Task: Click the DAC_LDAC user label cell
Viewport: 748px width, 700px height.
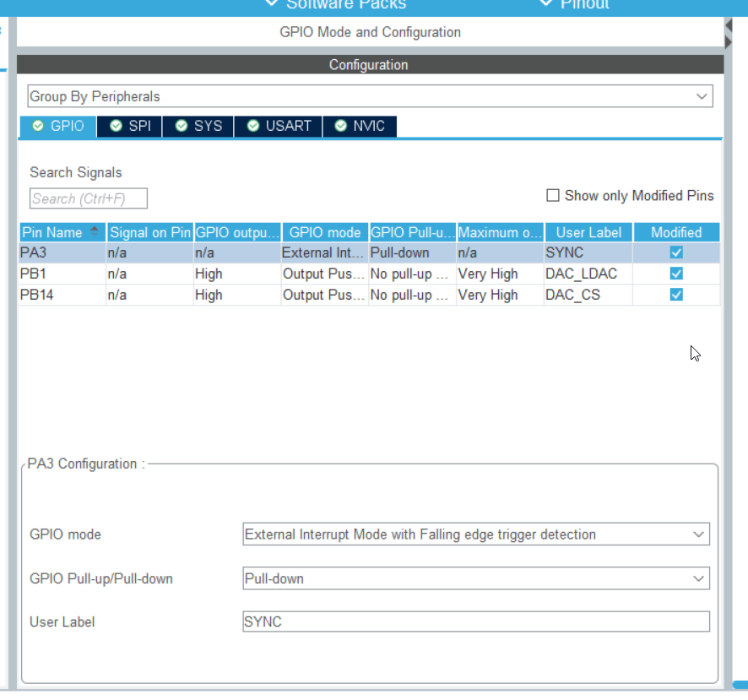Action: coord(588,274)
